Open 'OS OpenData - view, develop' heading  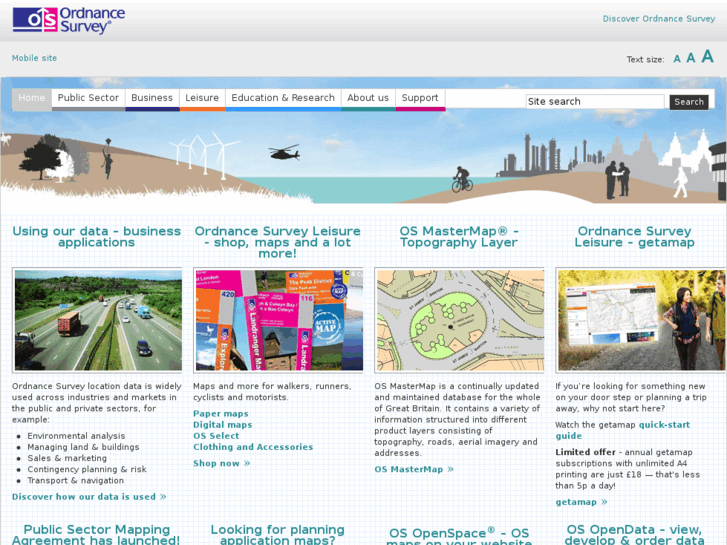tap(634, 534)
